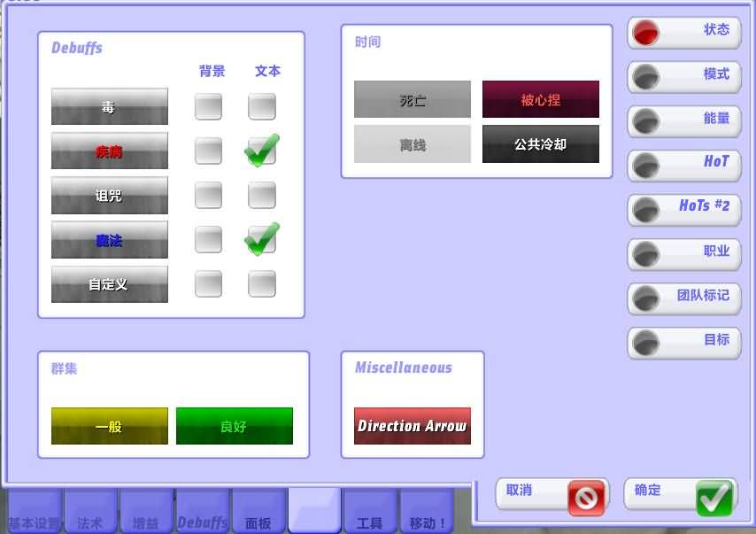This screenshot has width=756, height=534.
Task: Switch to the 移动! tab
Action: (427, 512)
